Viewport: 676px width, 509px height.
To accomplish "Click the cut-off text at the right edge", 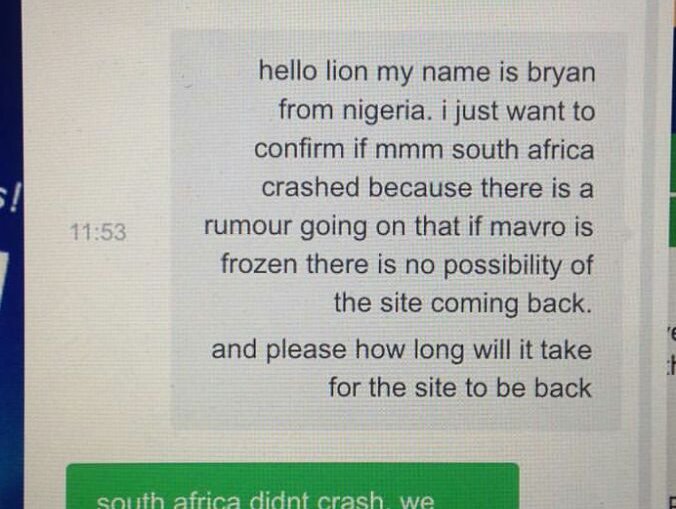I will click(671, 351).
